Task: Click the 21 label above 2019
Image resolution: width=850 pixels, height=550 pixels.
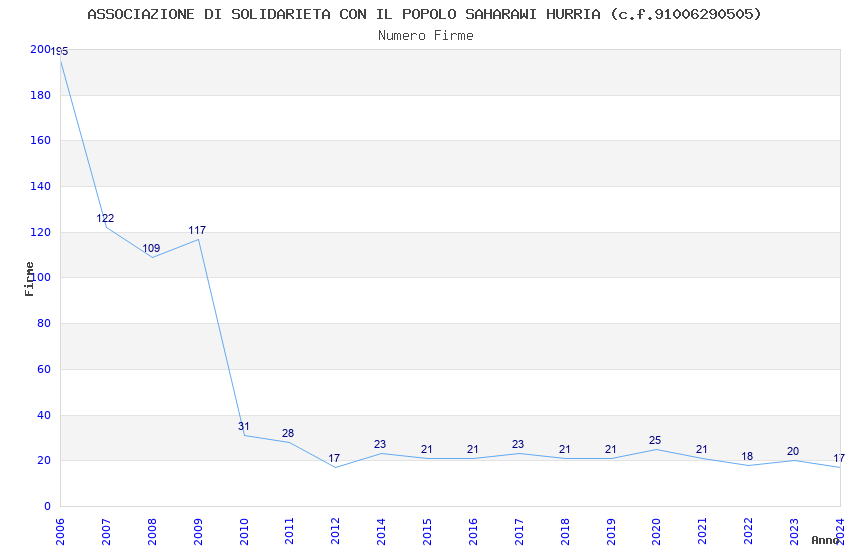Action: [610, 449]
